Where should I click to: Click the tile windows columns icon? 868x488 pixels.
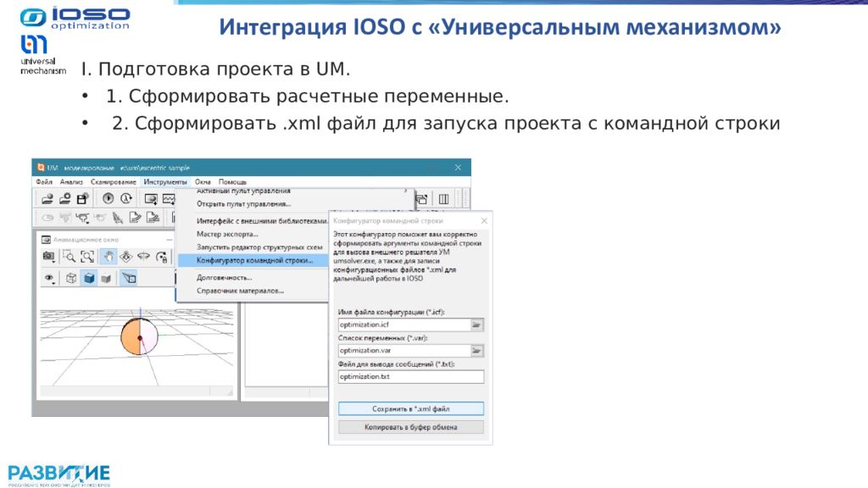(443, 199)
